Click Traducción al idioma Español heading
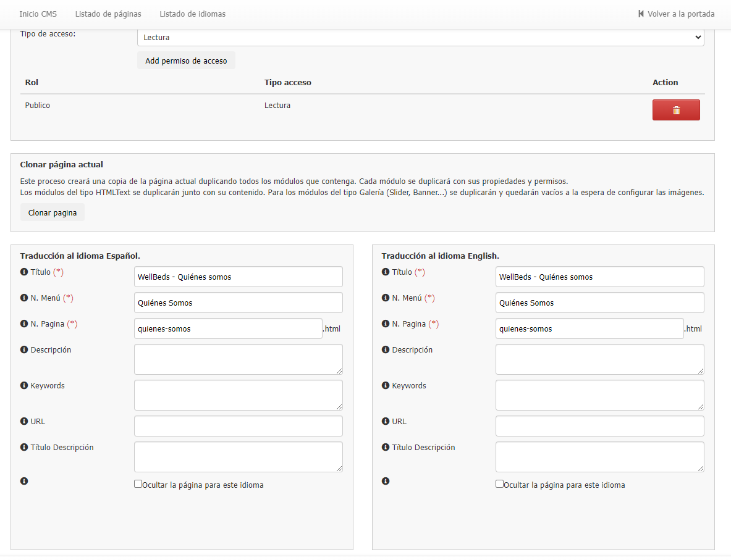 [x=80, y=256]
